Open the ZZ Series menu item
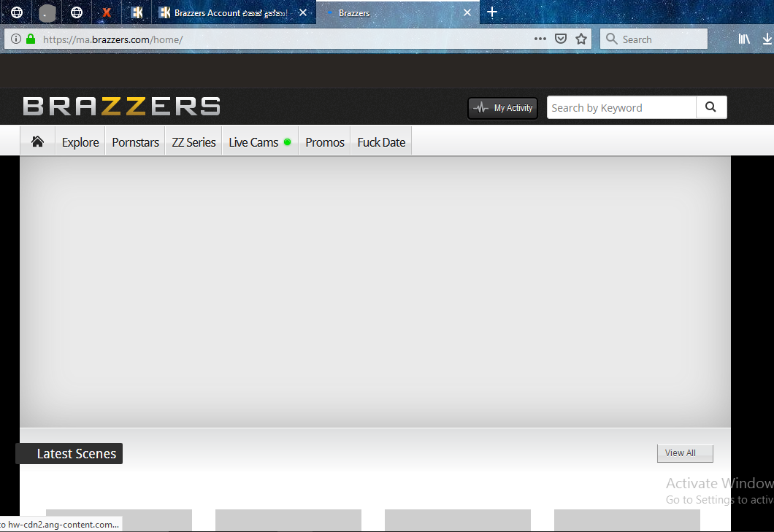The width and height of the screenshot is (774, 532). [193, 142]
